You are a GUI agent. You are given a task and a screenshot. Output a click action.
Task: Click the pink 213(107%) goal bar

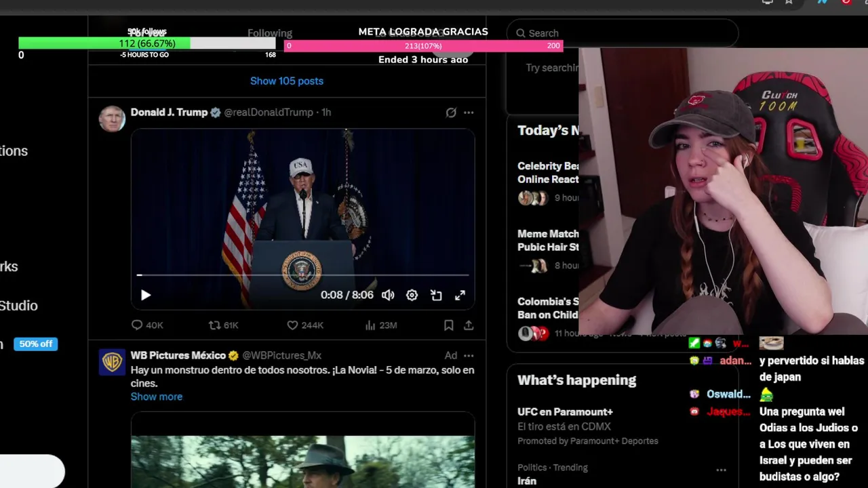pyautogui.click(x=423, y=46)
